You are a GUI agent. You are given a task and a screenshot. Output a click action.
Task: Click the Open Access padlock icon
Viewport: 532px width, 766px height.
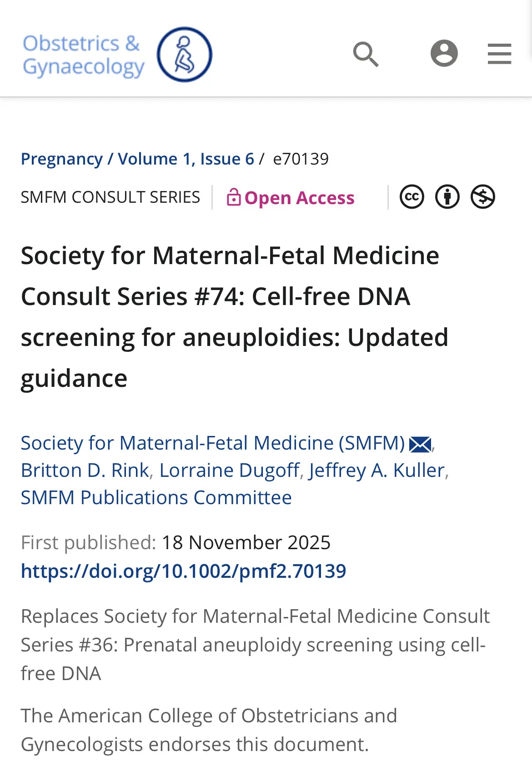233,197
